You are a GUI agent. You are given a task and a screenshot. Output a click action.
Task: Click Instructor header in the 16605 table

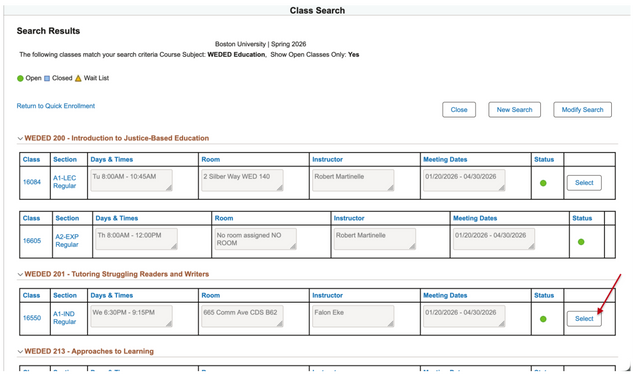[349, 218]
